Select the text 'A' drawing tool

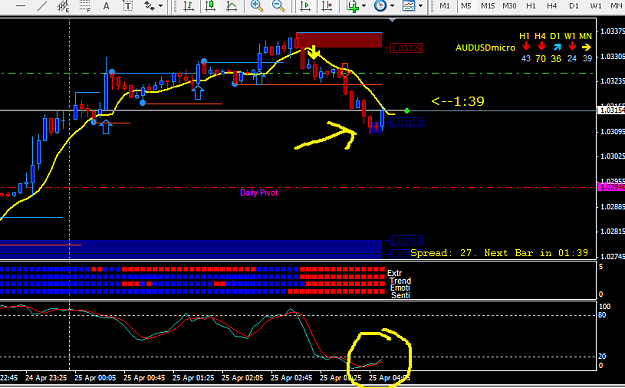pos(106,6)
